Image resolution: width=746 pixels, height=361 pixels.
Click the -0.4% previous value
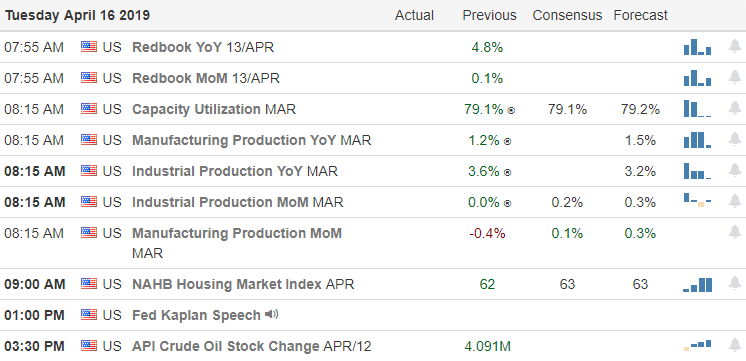[487, 234]
